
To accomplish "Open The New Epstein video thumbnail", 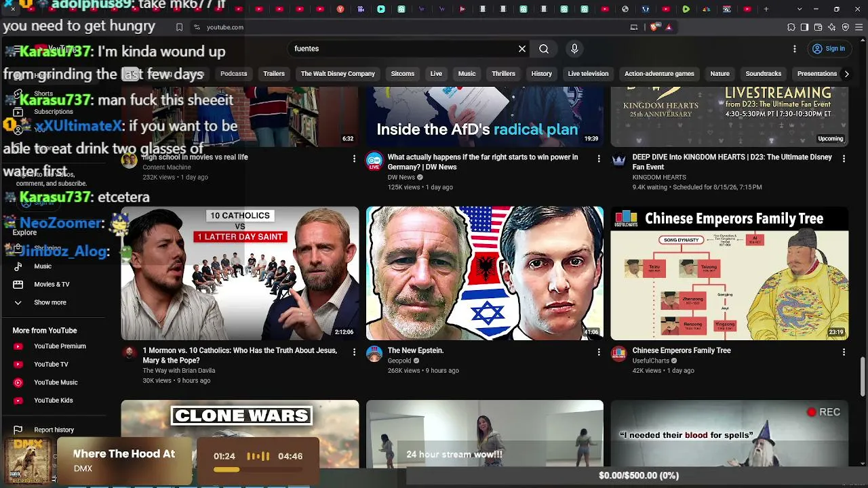I will (x=485, y=273).
